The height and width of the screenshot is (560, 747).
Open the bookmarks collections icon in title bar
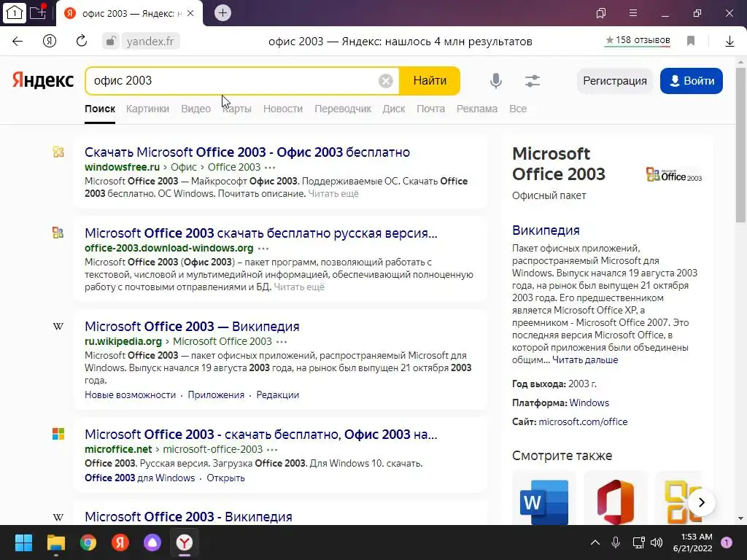pyautogui.click(x=601, y=13)
